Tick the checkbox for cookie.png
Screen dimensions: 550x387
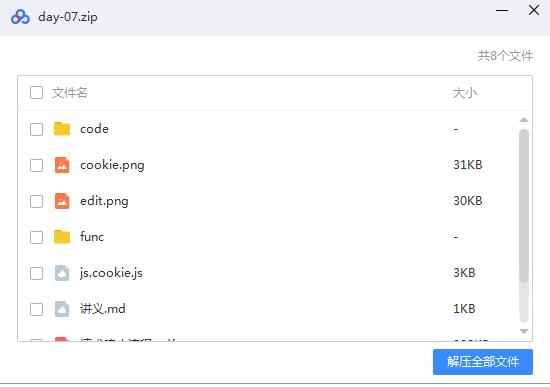[x=36, y=165]
